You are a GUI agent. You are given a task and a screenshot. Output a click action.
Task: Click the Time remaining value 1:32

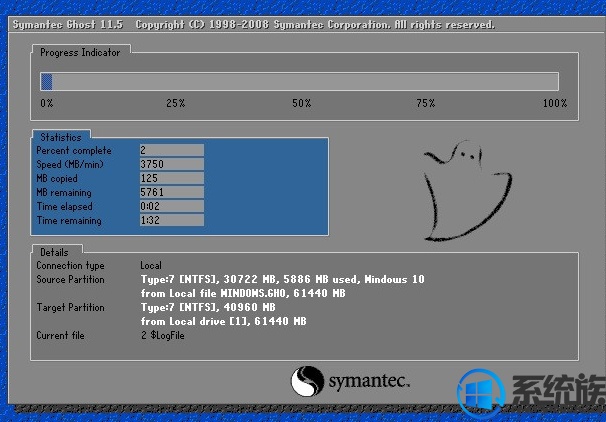coord(172,220)
